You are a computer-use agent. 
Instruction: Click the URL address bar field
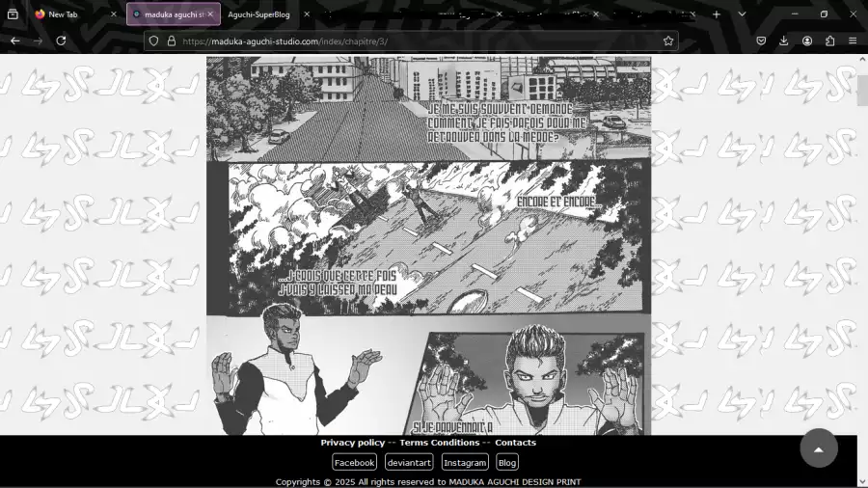pos(415,41)
